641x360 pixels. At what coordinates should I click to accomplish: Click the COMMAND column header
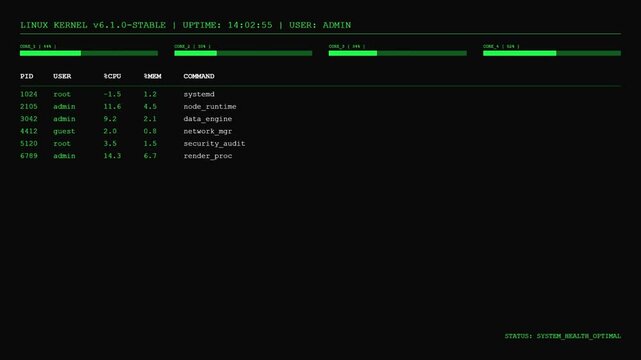[199, 76]
